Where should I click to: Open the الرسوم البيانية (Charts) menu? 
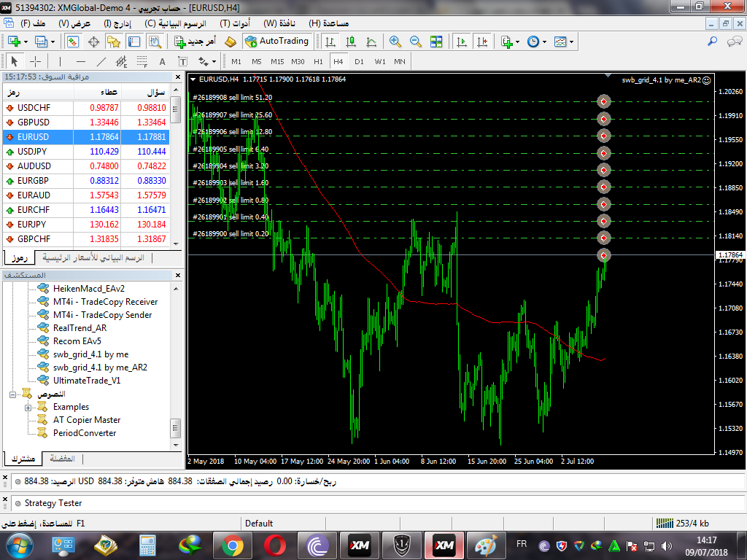click(x=175, y=23)
